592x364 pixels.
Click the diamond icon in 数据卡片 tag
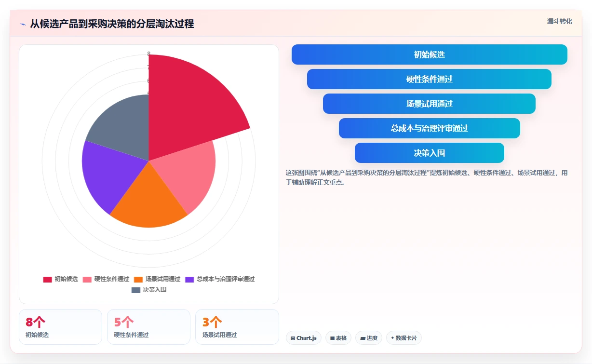[x=392, y=338]
